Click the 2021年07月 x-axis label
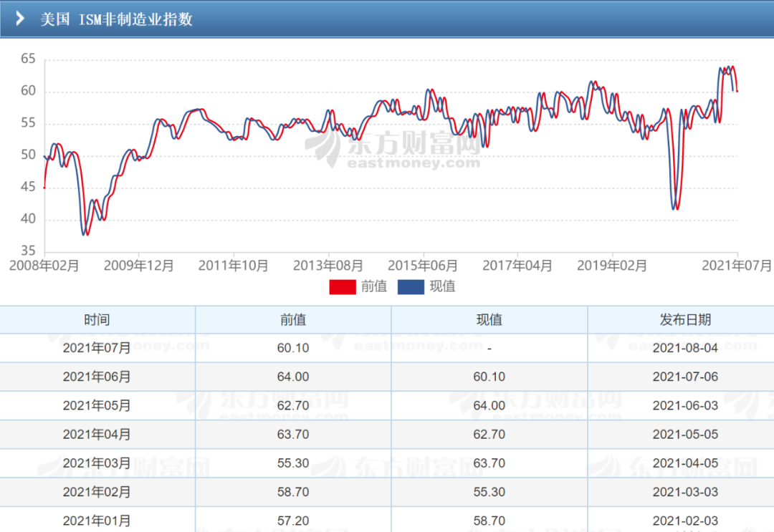The width and height of the screenshot is (774, 532). (x=737, y=266)
